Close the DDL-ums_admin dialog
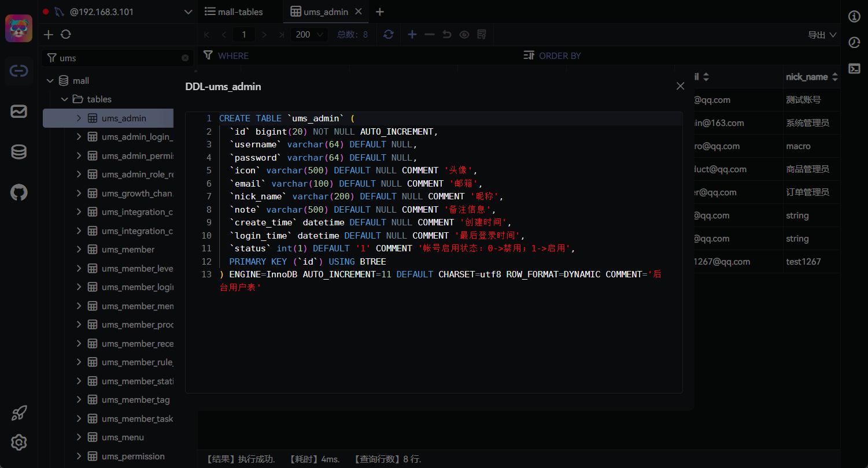Viewport: 868px width, 468px height. (680, 86)
